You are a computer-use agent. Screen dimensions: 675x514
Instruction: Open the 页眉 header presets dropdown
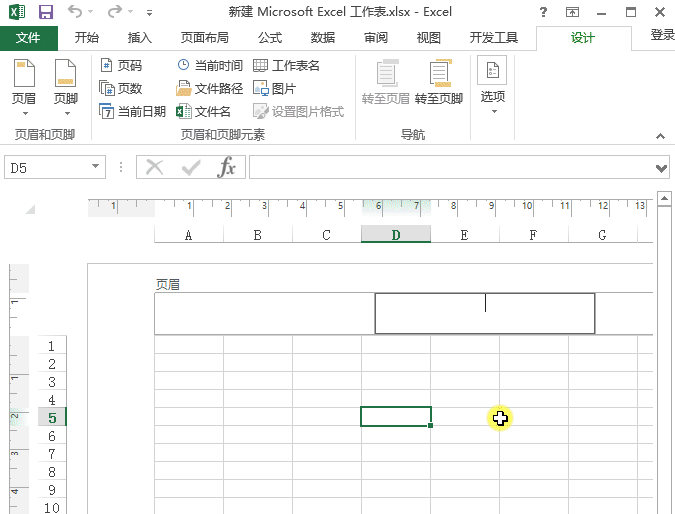click(24, 87)
